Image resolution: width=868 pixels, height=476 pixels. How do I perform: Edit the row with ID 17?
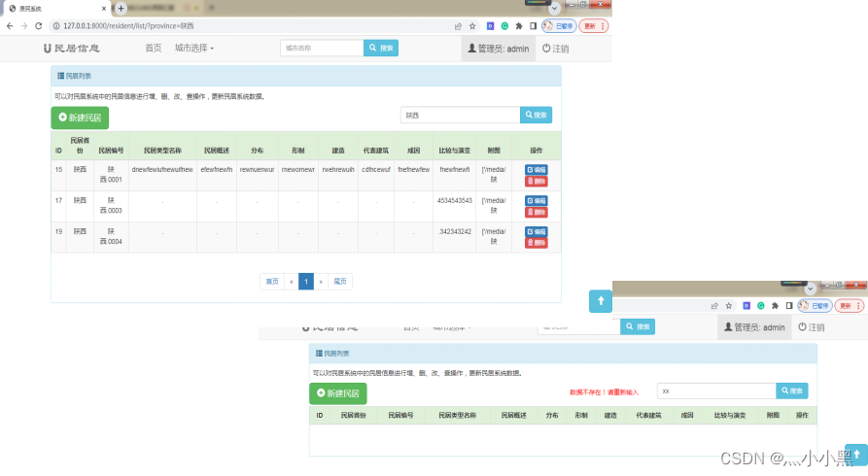537,201
